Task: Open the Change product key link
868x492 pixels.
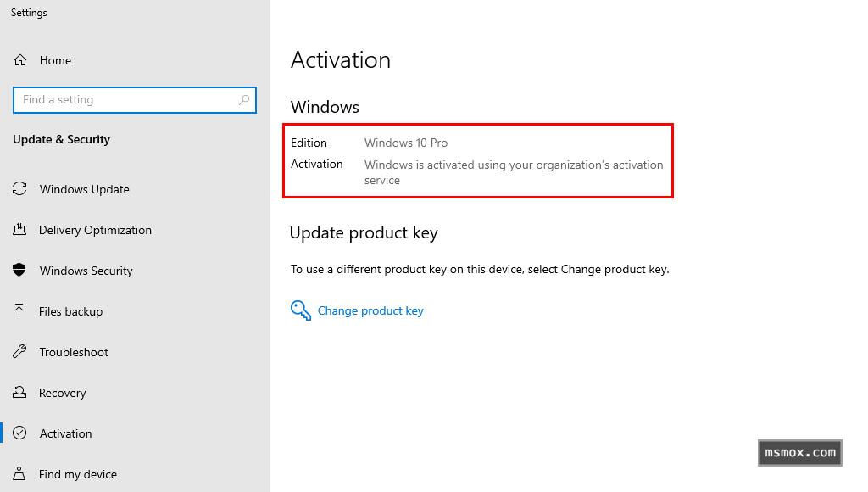Action: click(x=370, y=311)
